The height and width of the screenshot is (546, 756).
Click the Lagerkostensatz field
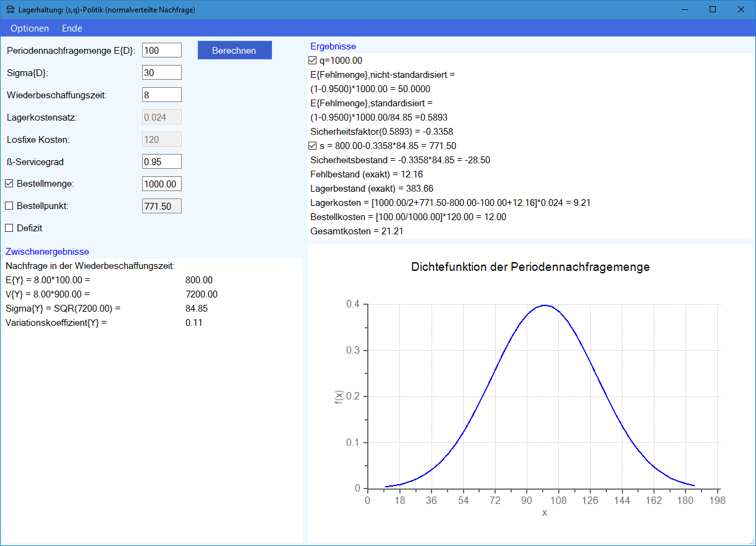(x=161, y=117)
